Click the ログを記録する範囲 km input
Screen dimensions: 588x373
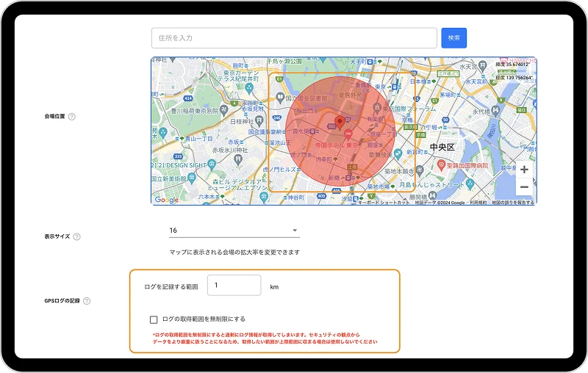234,286
